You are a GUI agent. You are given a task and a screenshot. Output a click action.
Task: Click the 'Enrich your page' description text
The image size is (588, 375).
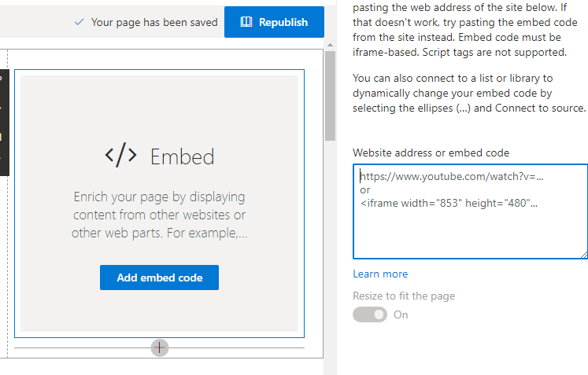coord(159,215)
